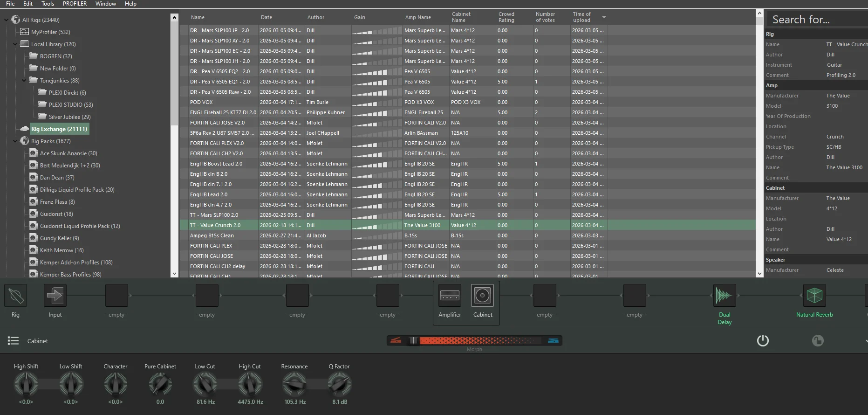This screenshot has width=868, height=415.
Task: Select the 'POD VOX' rig row
Action: (467, 102)
